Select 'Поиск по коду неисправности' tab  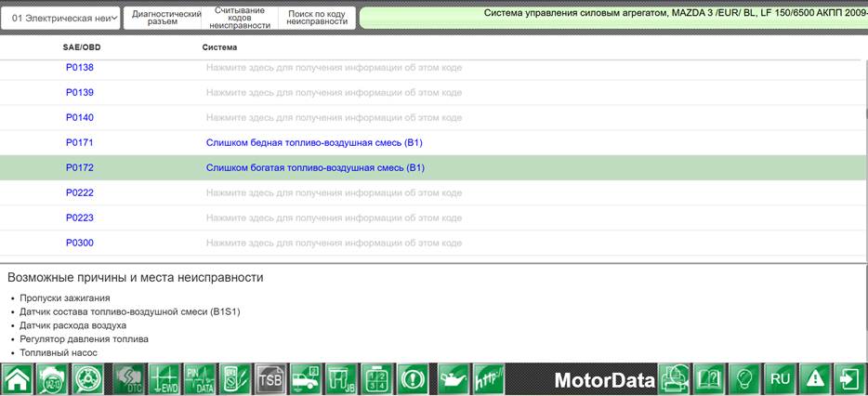(x=317, y=19)
